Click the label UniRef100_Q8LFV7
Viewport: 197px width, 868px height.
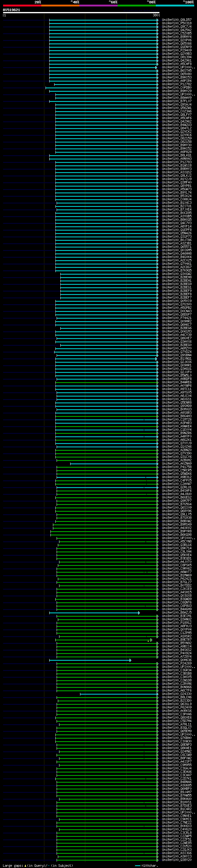(x=177, y=115)
